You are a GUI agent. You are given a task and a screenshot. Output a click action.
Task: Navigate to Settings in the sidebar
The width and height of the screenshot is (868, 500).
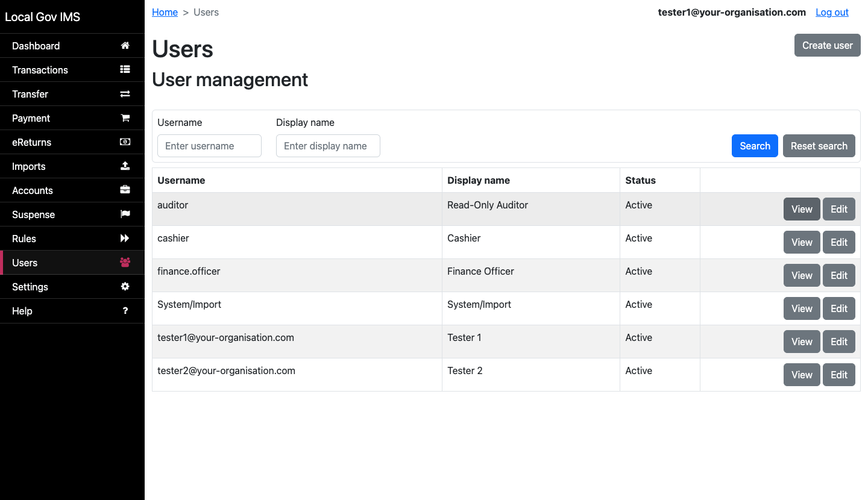coord(30,287)
